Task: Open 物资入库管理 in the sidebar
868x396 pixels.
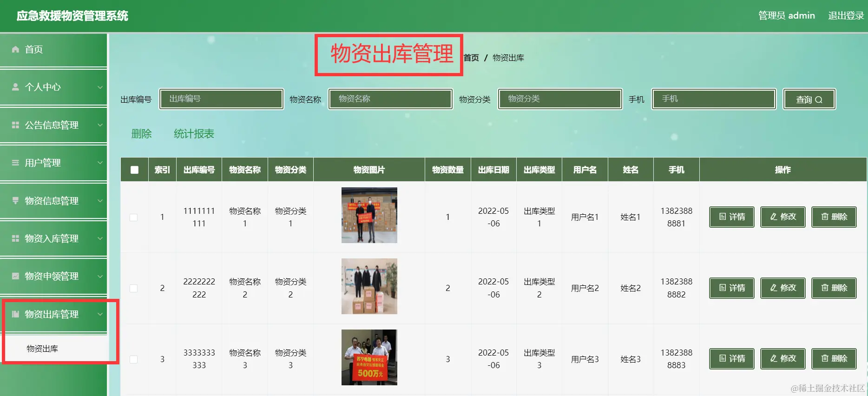Action: (53, 238)
